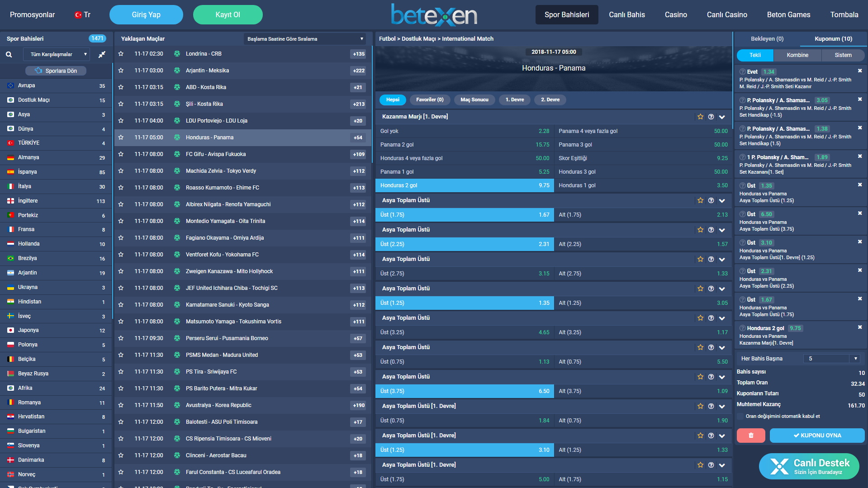Select the Skor Eşitliği 9.25 odds
This screenshot has width=868, height=488.
tap(643, 158)
